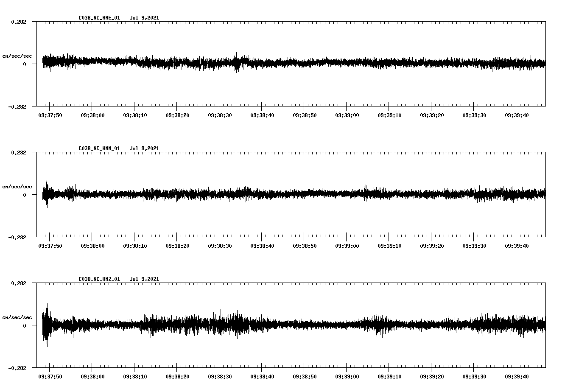Click the Jul 9,2021 date on bottom trace
This screenshot has width=576, height=392.
145,279
